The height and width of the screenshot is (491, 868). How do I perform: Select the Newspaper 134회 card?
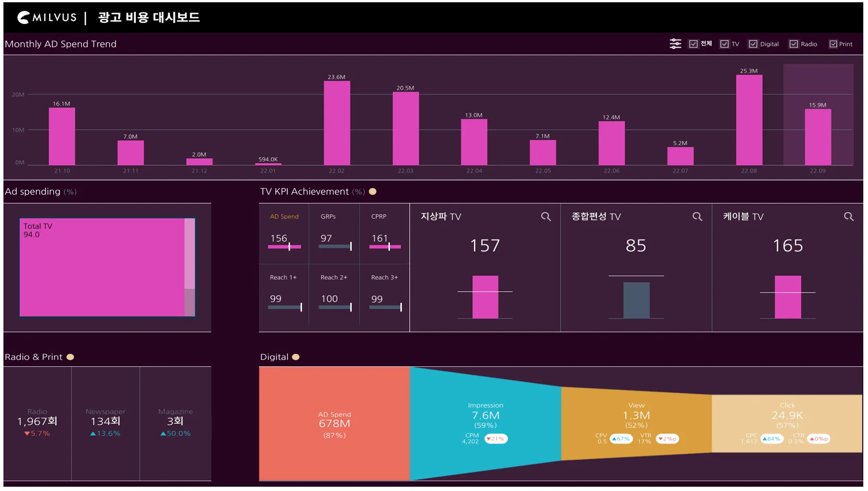click(105, 423)
